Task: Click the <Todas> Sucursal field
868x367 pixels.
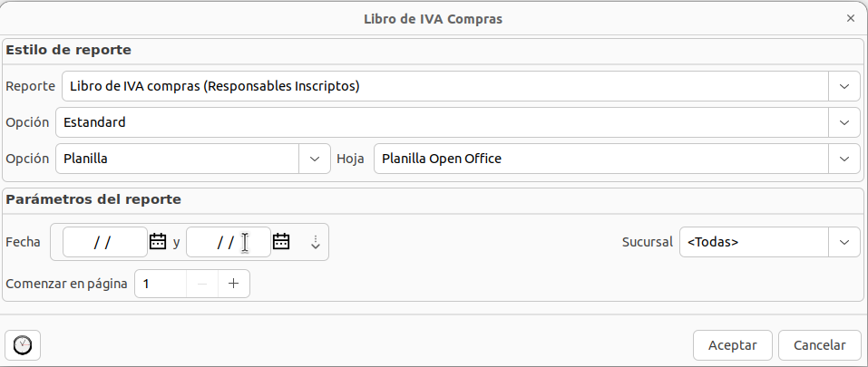Action: [x=753, y=242]
